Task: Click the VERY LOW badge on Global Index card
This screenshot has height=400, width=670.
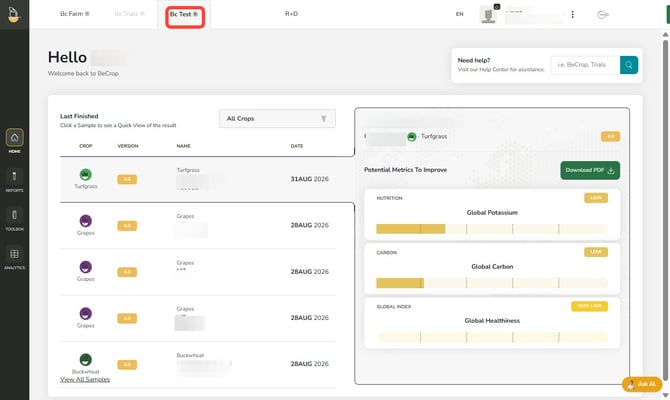Action: tap(589, 306)
